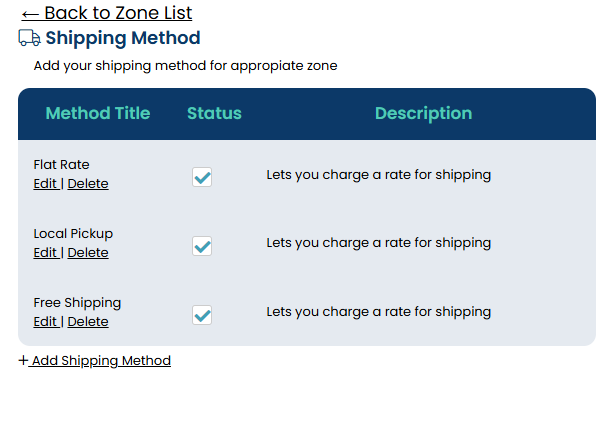Delete the Free Shipping method
The image size is (614, 424).
(88, 322)
